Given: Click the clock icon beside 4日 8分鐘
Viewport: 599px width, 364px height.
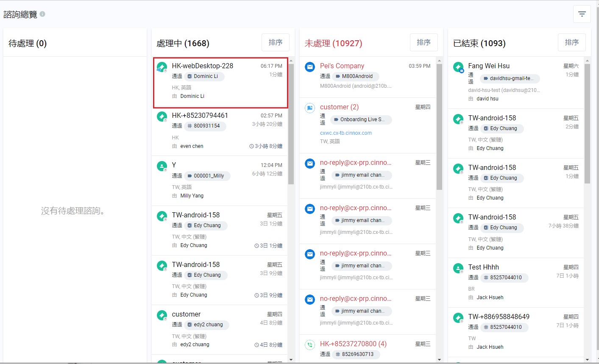Looking at the screenshot, I should (256, 345).
